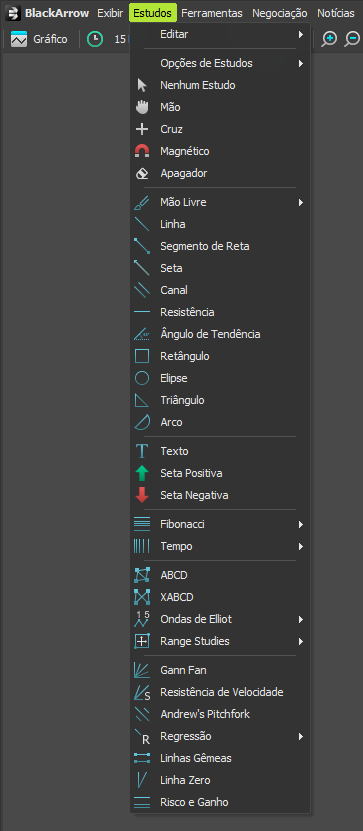Viewport: 363px width, 831px height.
Task: Pick the Elipse circle icon
Action: (x=141, y=378)
